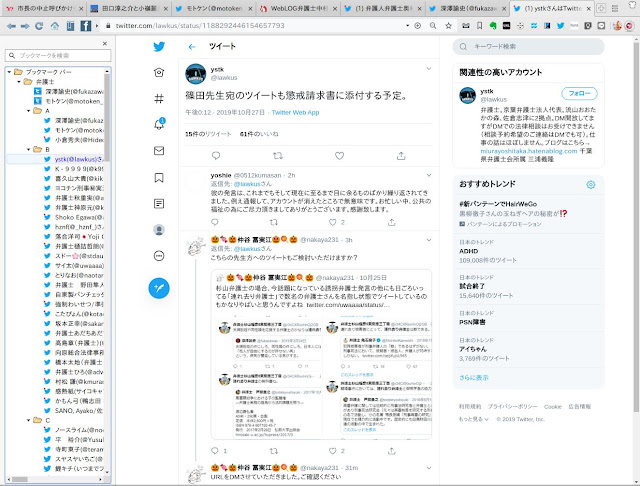Like the main ystk tweet

tap(339, 155)
